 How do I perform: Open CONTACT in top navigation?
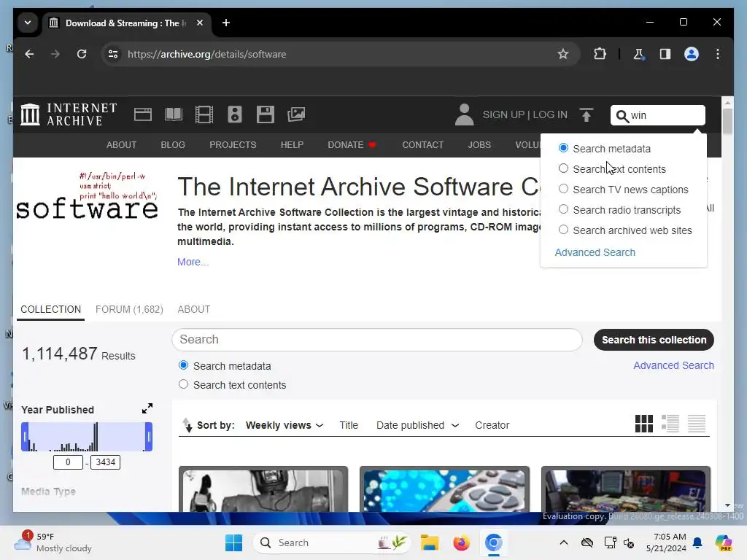pos(422,145)
